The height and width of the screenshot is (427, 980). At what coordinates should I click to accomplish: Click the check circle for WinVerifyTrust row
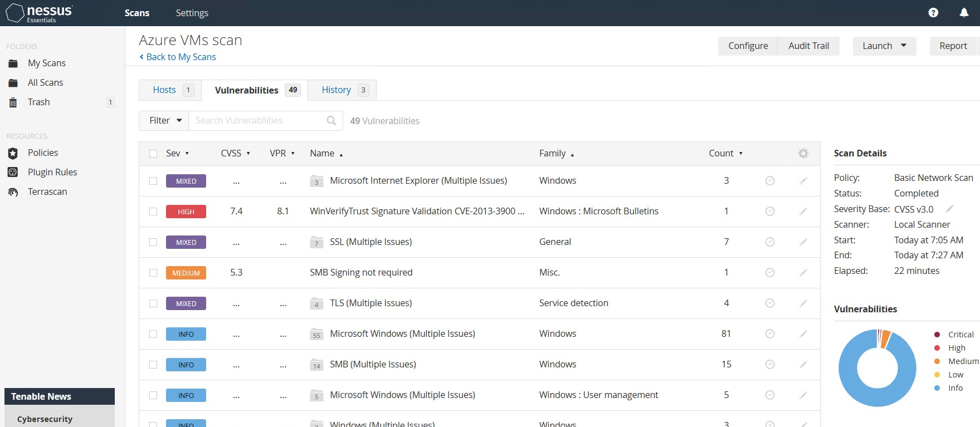coord(770,212)
